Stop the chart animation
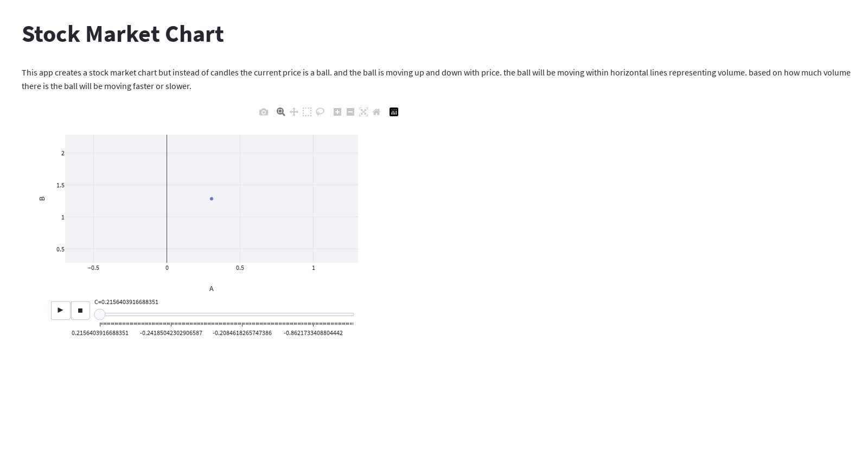This screenshot has height=454, width=868. pyautogui.click(x=80, y=310)
